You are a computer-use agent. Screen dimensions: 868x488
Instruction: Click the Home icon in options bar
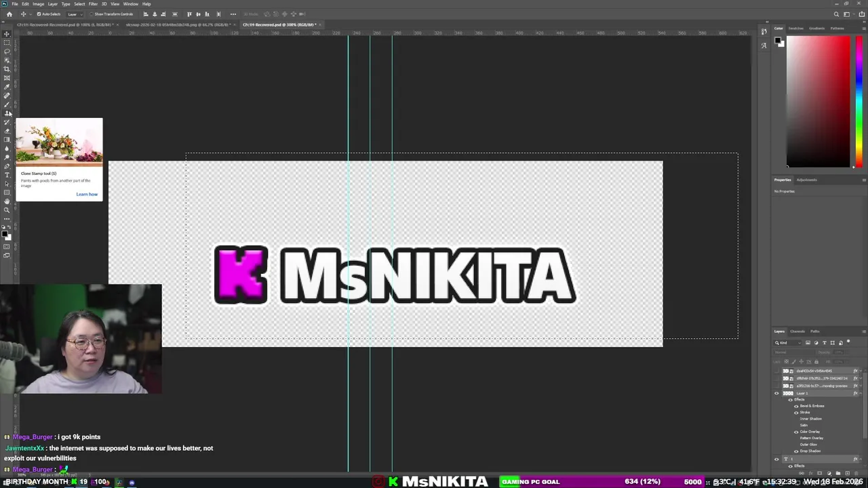[9, 14]
